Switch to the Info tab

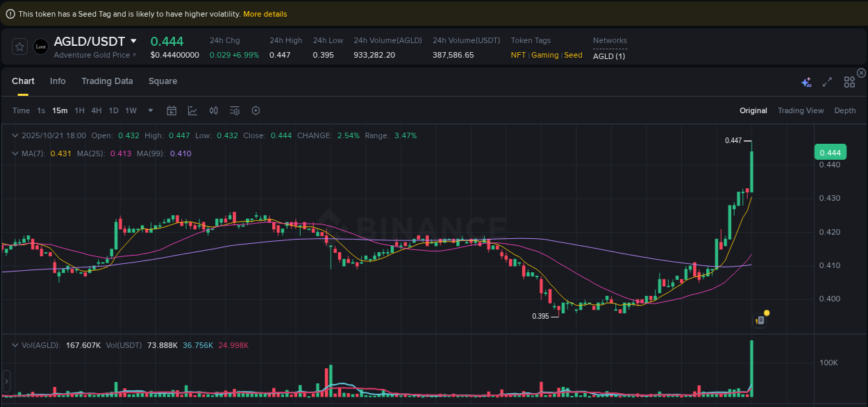click(58, 81)
